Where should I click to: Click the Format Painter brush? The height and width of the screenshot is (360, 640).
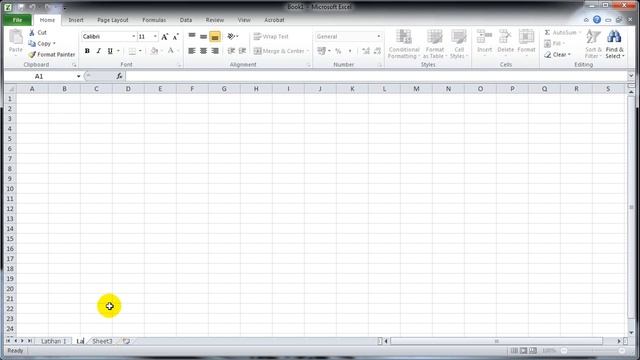pos(52,54)
